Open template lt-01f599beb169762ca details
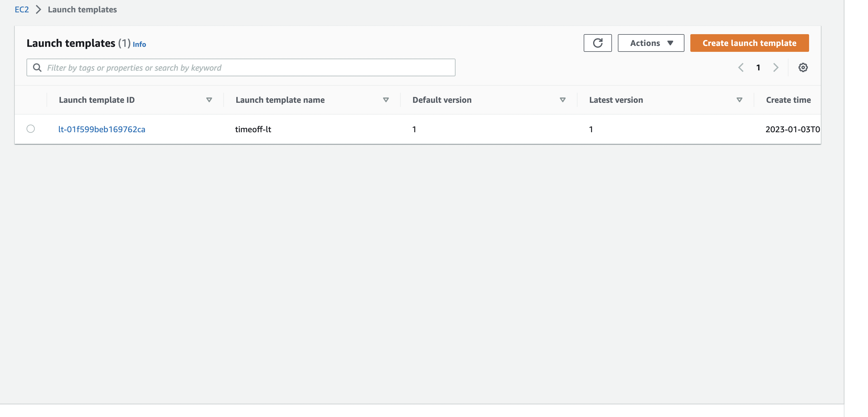The image size is (868, 417). 102,129
